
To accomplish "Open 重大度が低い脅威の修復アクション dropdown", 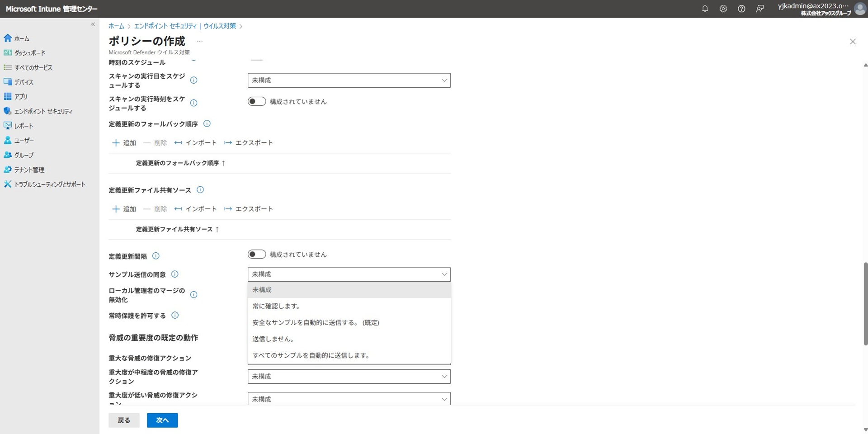I will pos(349,398).
